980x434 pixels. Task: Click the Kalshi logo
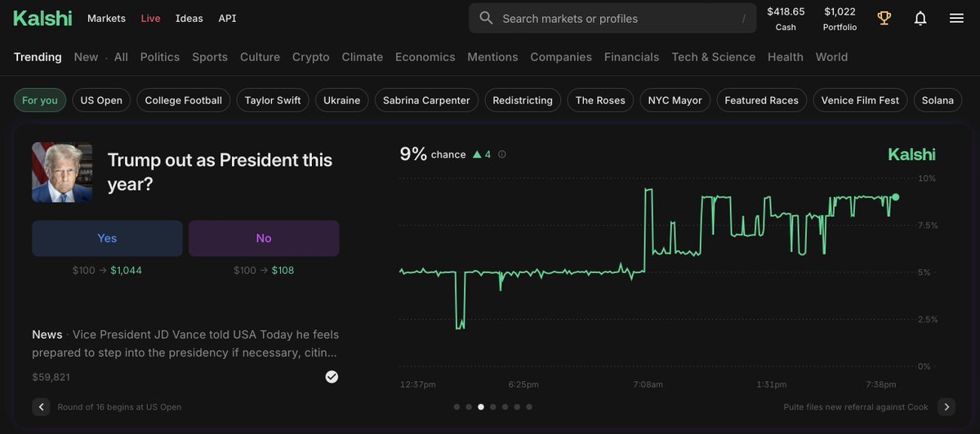(x=42, y=18)
